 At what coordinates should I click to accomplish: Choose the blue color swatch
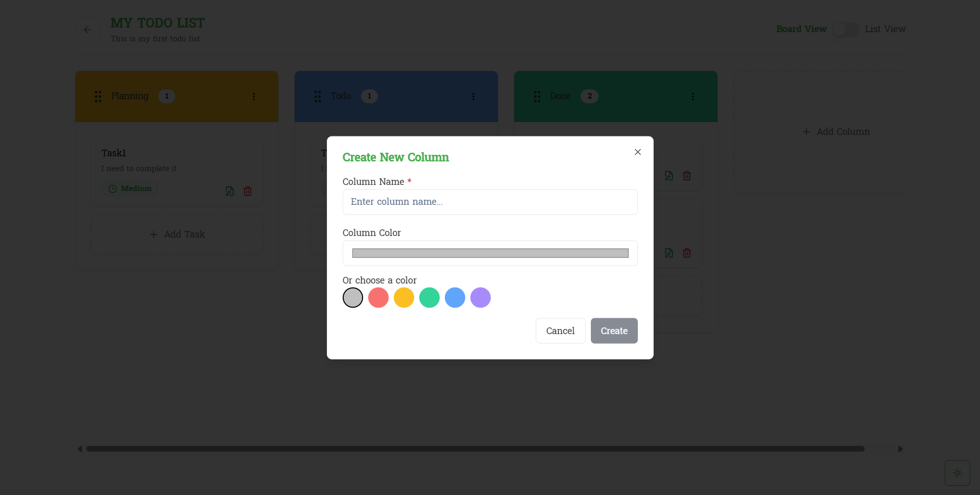tap(455, 297)
